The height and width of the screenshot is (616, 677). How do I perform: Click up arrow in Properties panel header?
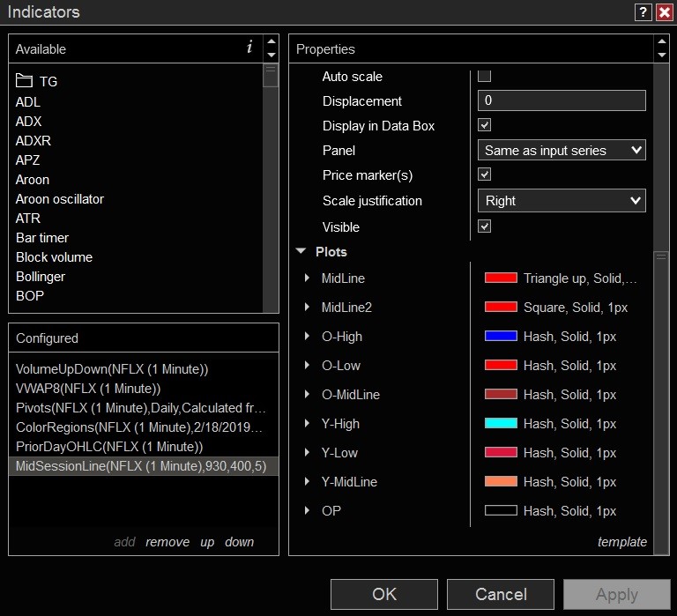(x=661, y=42)
